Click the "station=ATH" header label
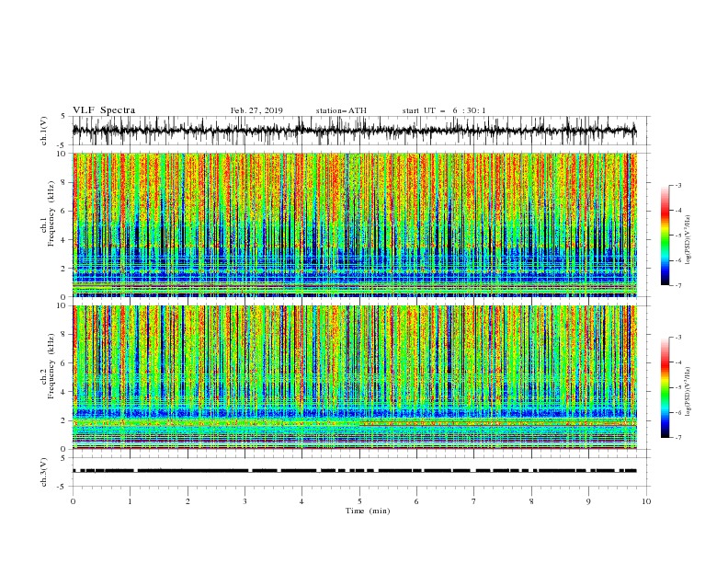The image size is (728, 563). tap(341, 110)
